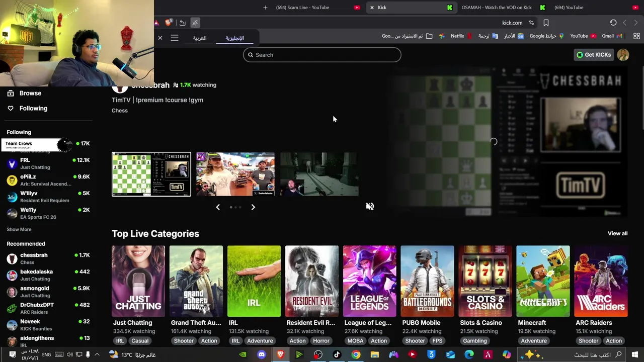Click the NVIDIA icon in the taskbar

point(243,354)
